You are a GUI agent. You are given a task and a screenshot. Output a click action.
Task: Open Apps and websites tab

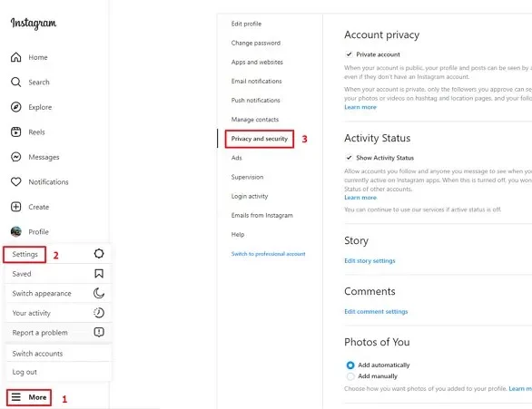[257, 62]
